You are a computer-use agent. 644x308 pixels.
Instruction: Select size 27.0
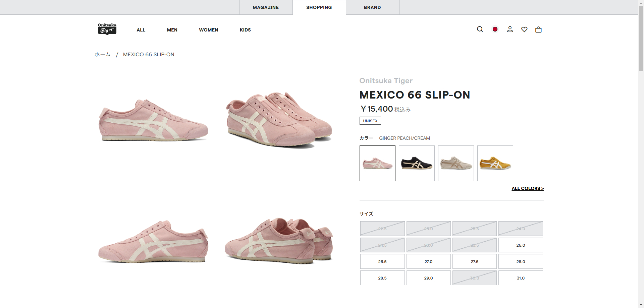pos(428,261)
